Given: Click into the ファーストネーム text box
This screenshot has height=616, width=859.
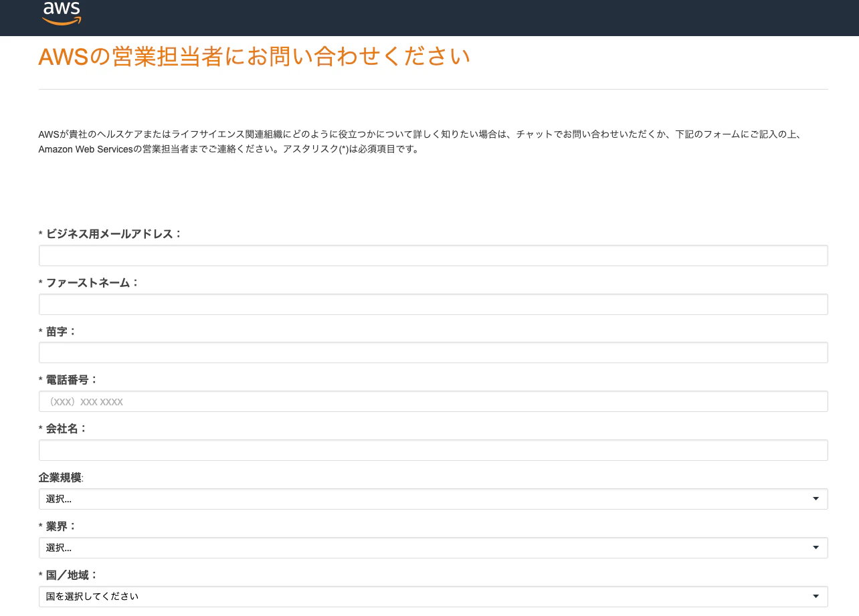Looking at the screenshot, I should (x=434, y=304).
